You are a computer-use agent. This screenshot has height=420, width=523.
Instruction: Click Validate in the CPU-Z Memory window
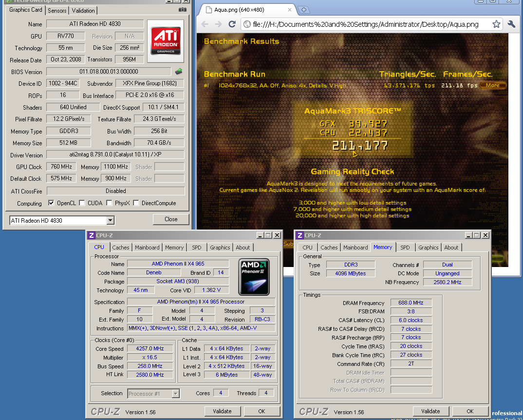tap(430, 411)
